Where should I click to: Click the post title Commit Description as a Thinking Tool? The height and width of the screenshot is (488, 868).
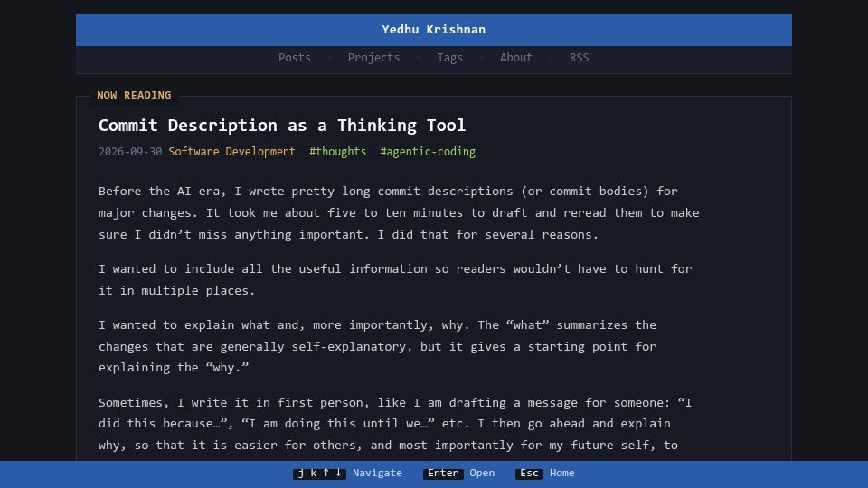click(x=282, y=125)
